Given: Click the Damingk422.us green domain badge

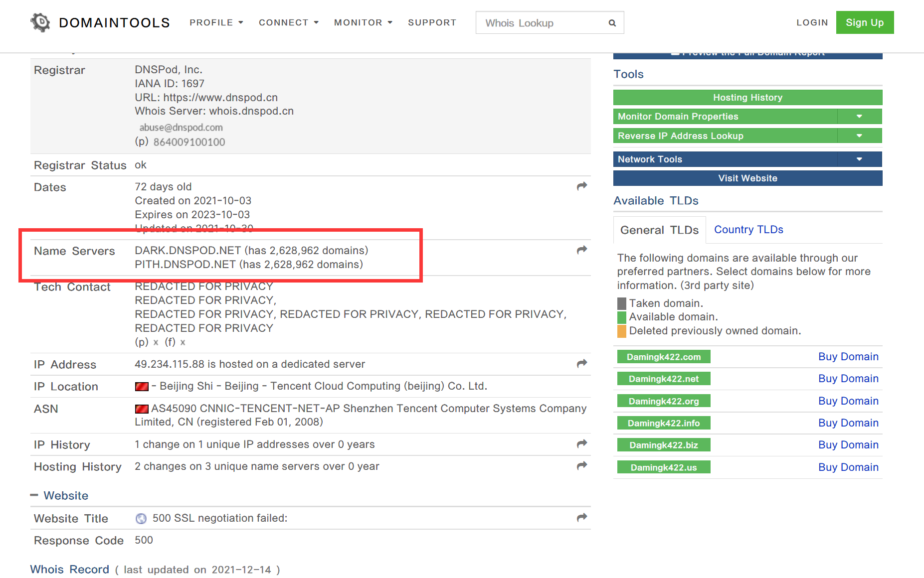Looking at the screenshot, I should [664, 467].
